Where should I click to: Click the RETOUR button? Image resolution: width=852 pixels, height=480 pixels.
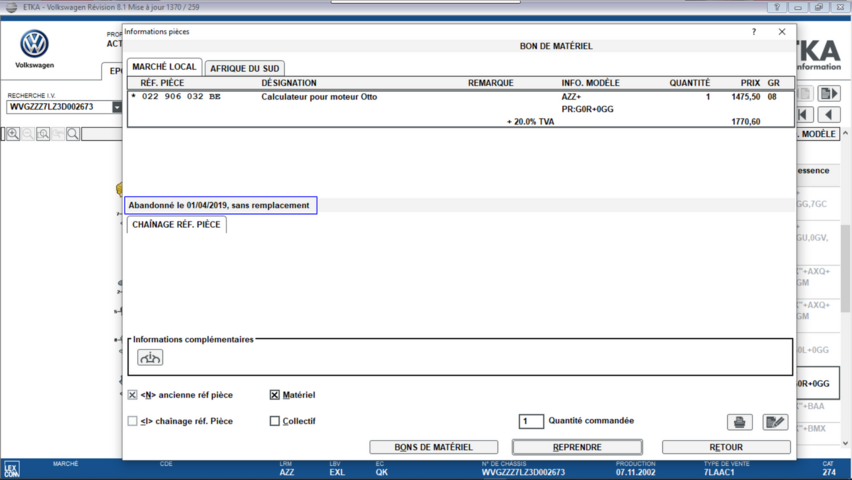tap(726, 447)
